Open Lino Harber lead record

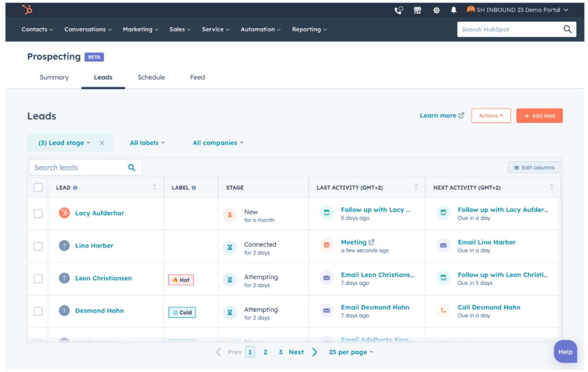pos(94,246)
